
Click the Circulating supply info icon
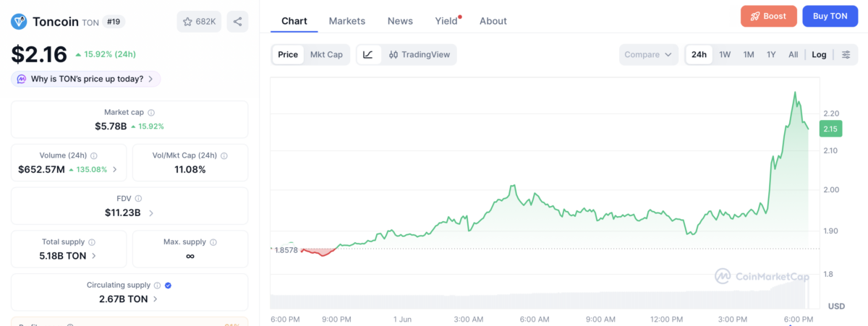(158, 286)
